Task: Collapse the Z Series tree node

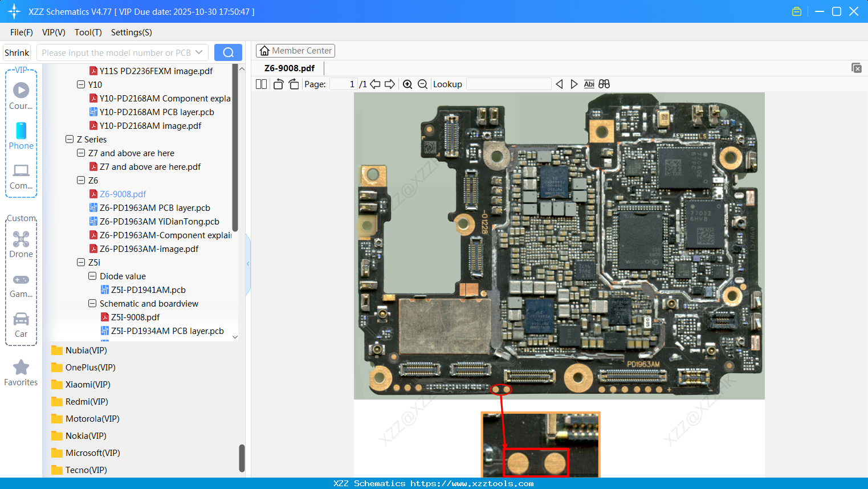Action: tap(70, 139)
